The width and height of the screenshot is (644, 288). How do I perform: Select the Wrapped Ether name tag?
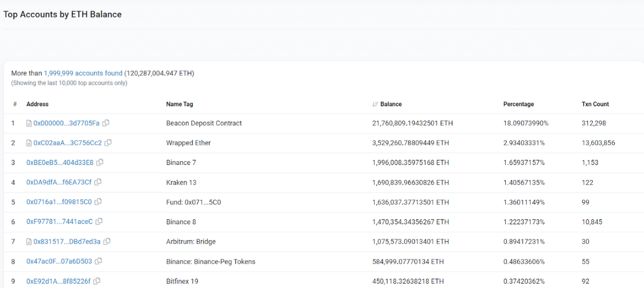point(188,143)
